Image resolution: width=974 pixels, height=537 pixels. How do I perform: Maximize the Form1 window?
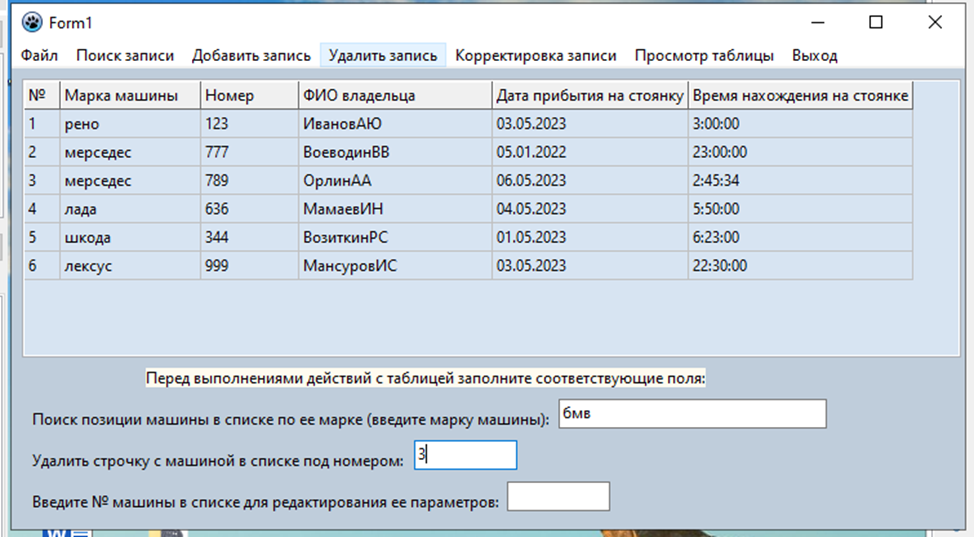(875, 22)
